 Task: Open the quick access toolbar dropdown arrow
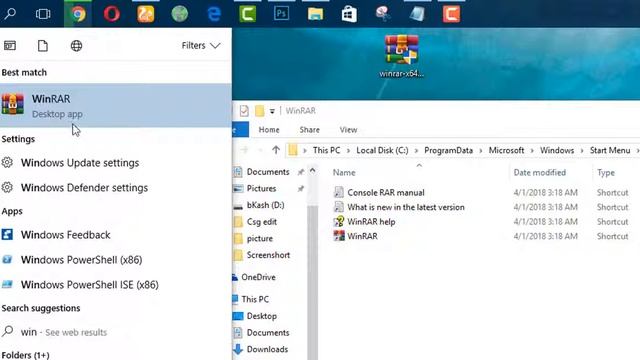(272, 111)
